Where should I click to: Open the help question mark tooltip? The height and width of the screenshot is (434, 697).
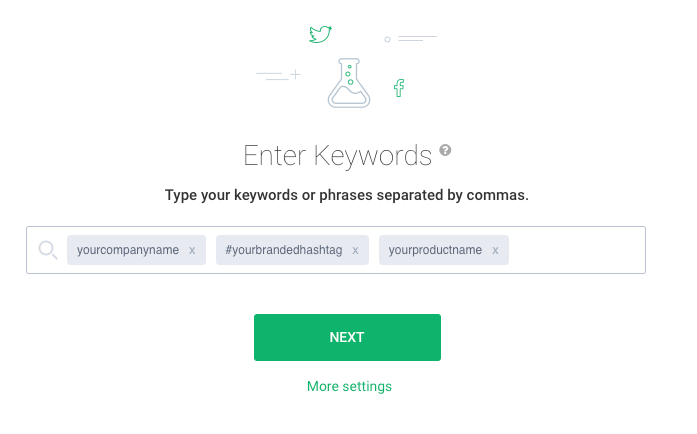tap(446, 150)
